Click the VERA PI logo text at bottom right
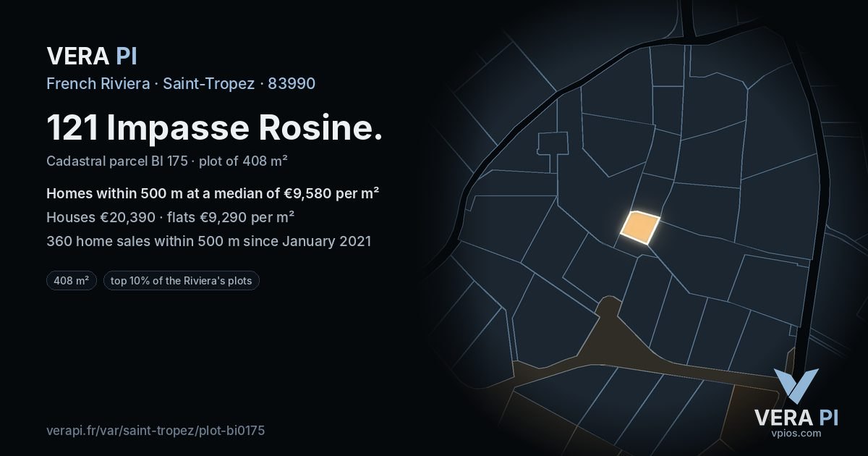 [796, 418]
